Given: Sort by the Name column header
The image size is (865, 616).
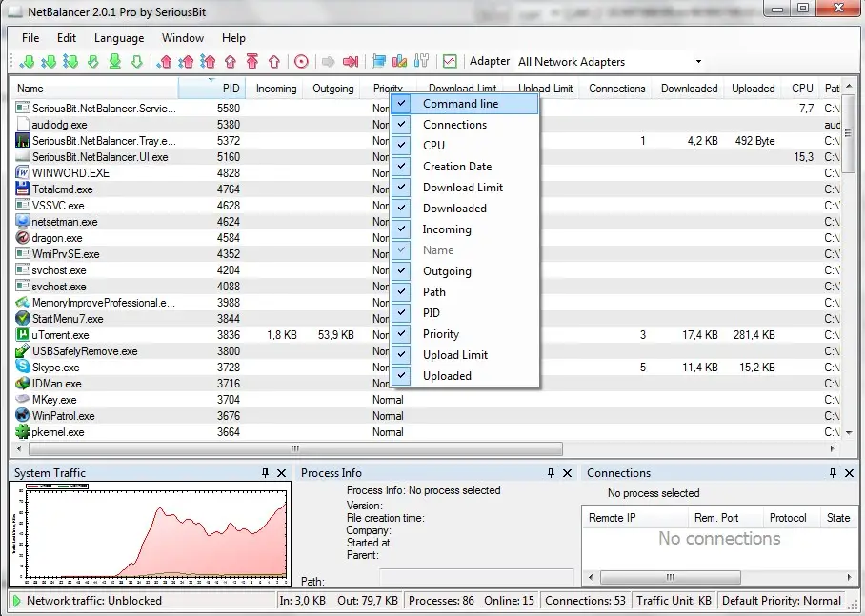Looking at the screenshot, I should click(x=95, y=89).
